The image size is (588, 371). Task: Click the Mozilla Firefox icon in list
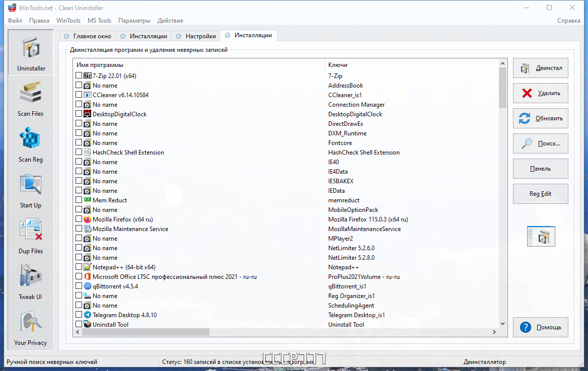point(88,219)
